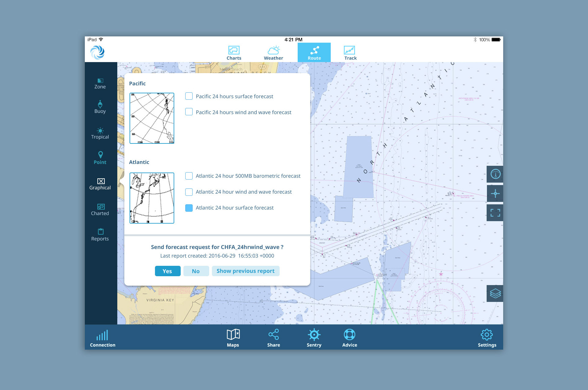Screen dimensions: 588x390
Task: Check Pacific 24 hours surface forecast
Action: tap(189, 96)
